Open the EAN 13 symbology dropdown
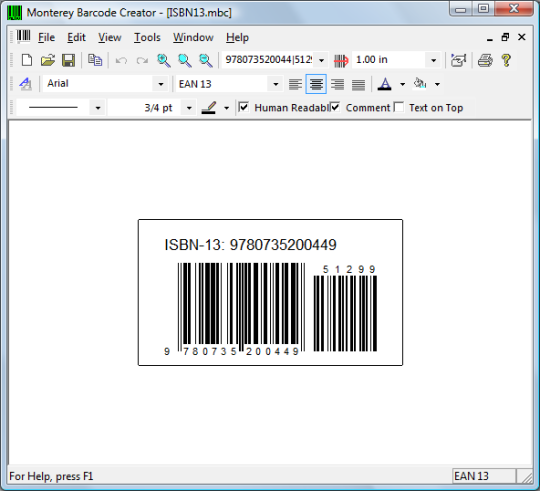This screenshot has width=540, height=491. point(276,84)
